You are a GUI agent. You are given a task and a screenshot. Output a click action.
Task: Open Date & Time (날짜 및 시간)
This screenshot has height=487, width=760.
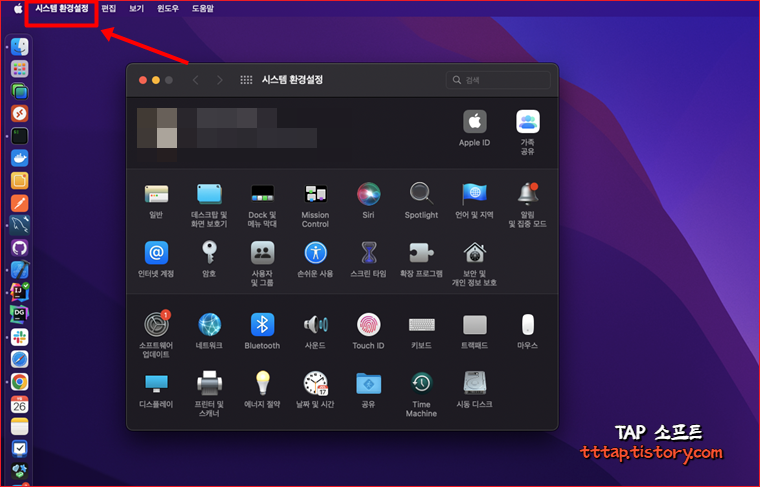click(x=315, y=383)
